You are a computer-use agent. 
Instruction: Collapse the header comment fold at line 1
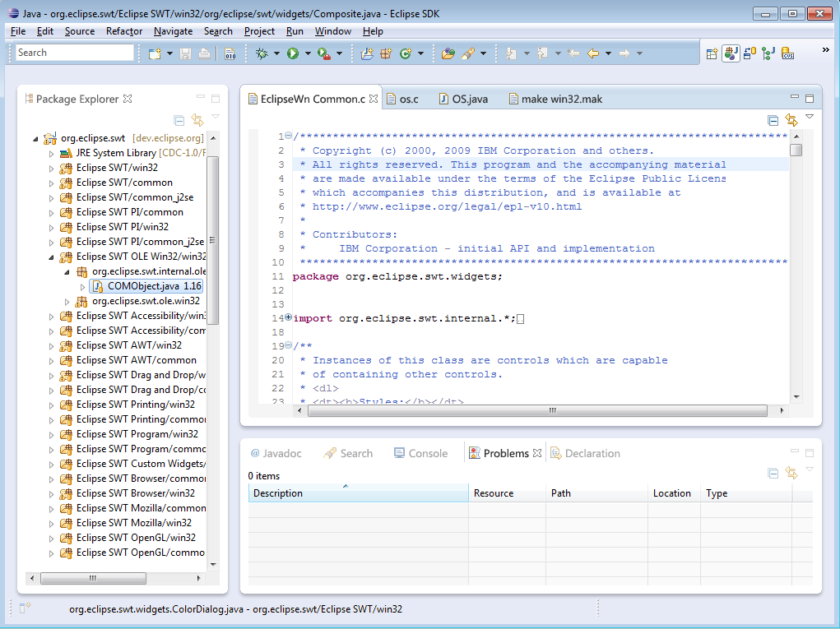288,136
